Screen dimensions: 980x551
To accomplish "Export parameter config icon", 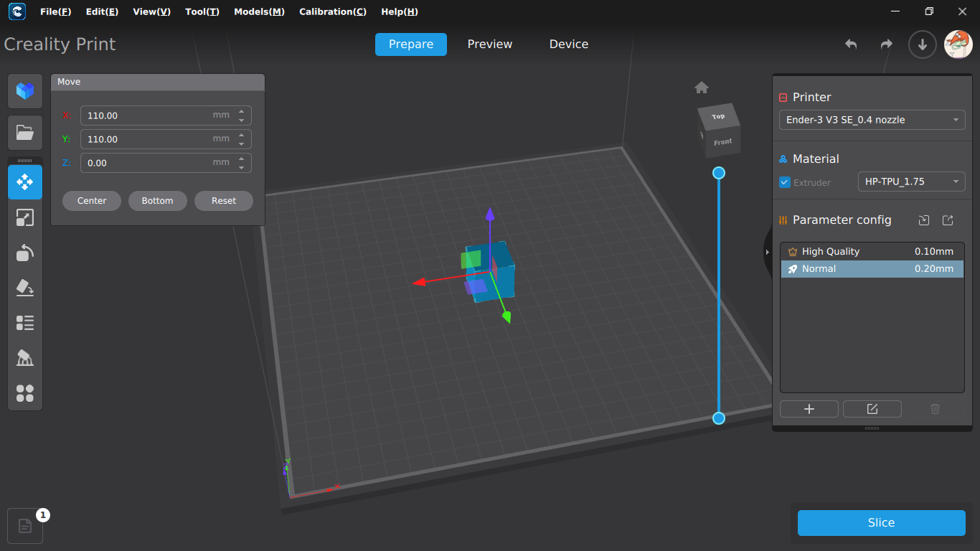I will (x=948, y=220).
